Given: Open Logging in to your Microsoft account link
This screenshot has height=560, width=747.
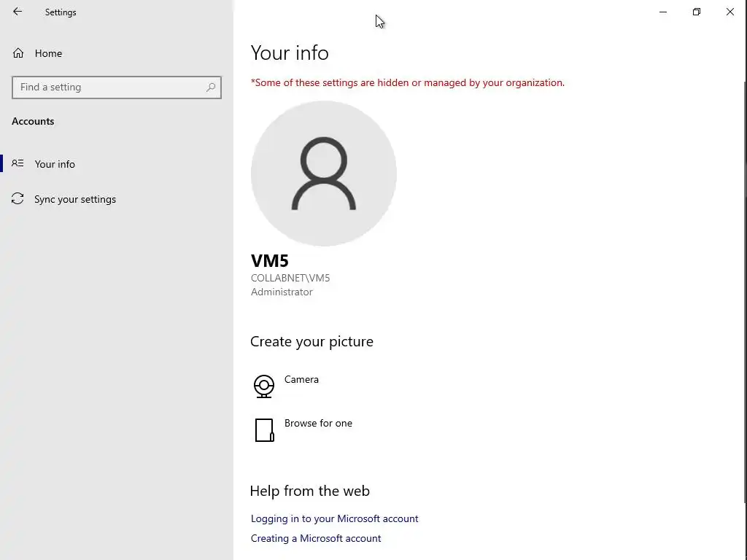Looking at the screenshot, I should tap(334, 518).
